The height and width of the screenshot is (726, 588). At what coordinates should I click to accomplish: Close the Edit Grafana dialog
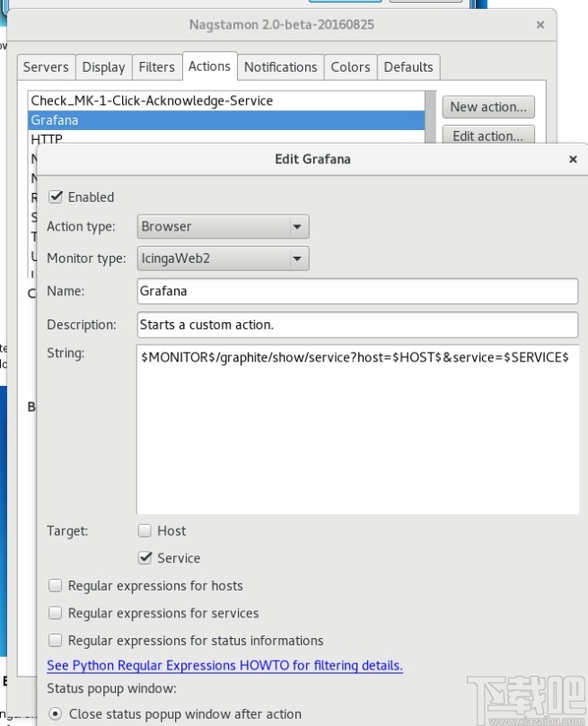point(573,159)
